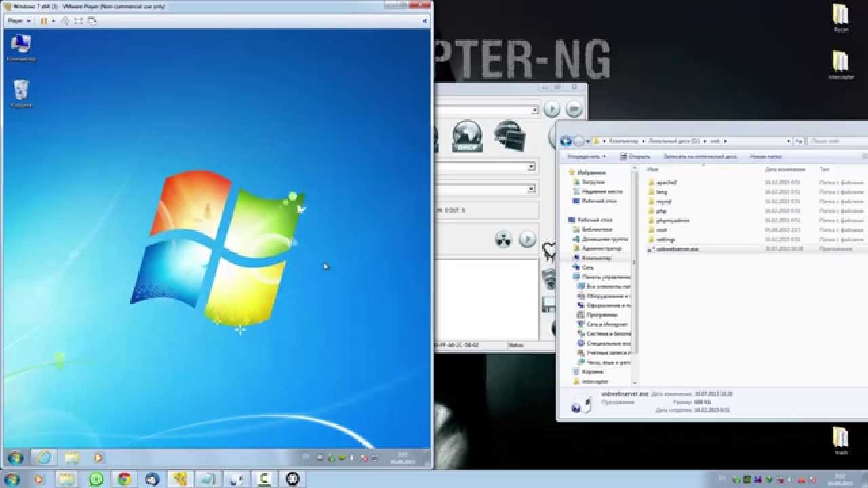Open Chrome from the host taskbar
This screenshot has width=868, height=488.
(124, 479)
